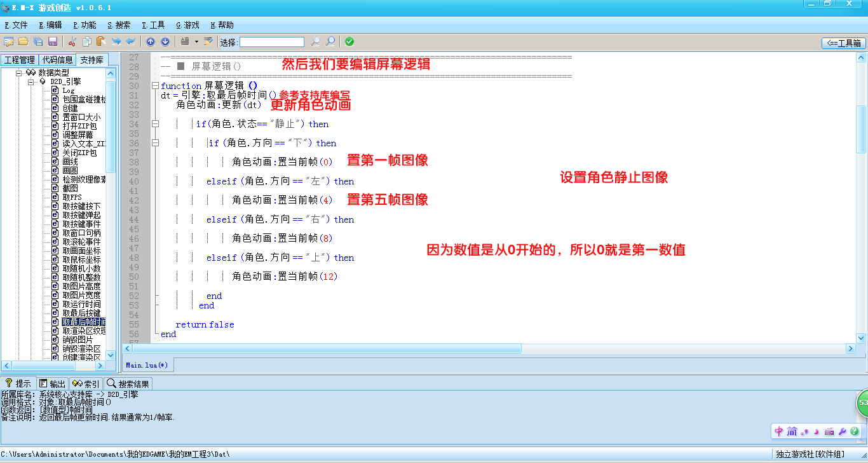Click the support library tree vertical scrollbar
The width and height of the screenshot is (868, 463).
[111, 214]
